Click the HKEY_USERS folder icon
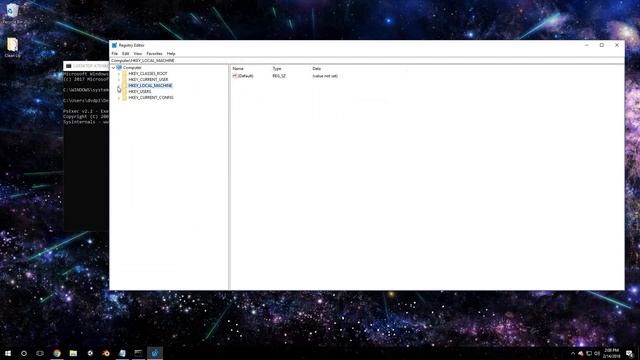 click(x=124, y=92)
